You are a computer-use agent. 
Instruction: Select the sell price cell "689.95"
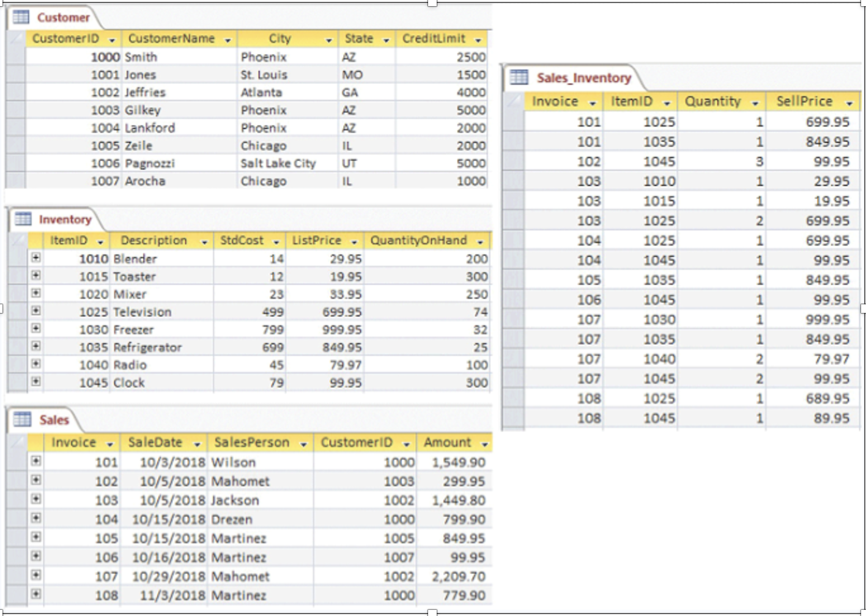coord(813,398)
